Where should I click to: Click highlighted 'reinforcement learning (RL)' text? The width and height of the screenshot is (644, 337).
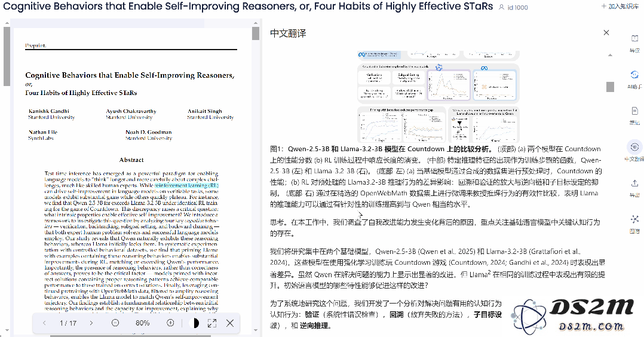click(186, 185)
